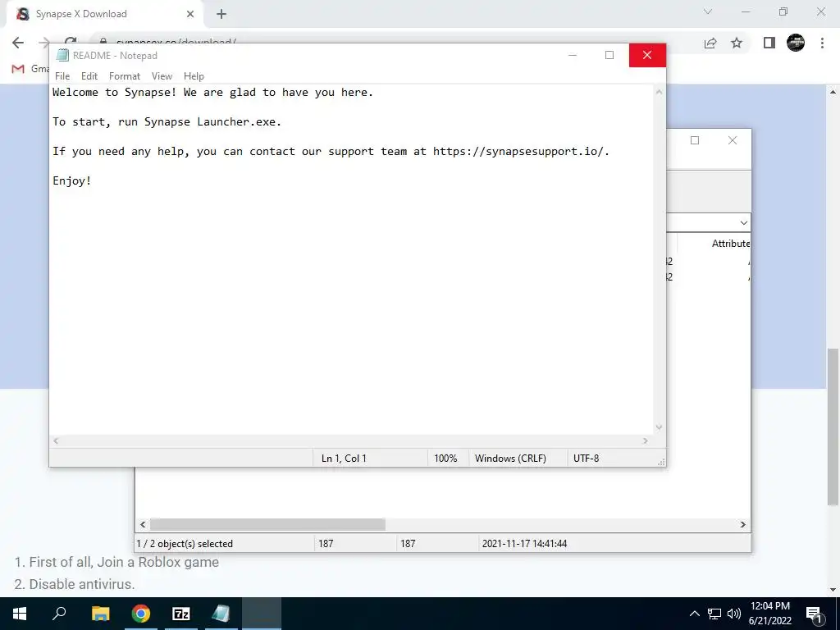Minimize the README Notepad window
840x630 pixels.
[x=572, y=55]
